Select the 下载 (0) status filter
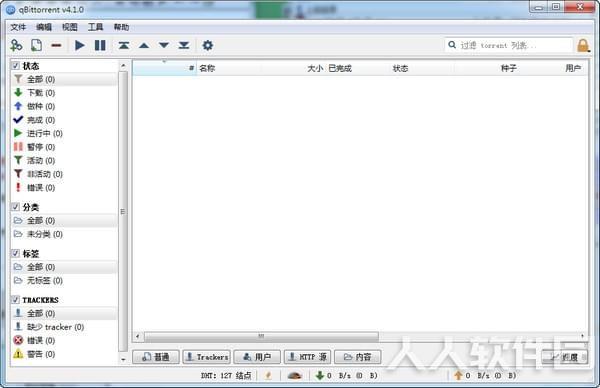The width and height of the screenshot is (600, 388). (x=64, y=93)
